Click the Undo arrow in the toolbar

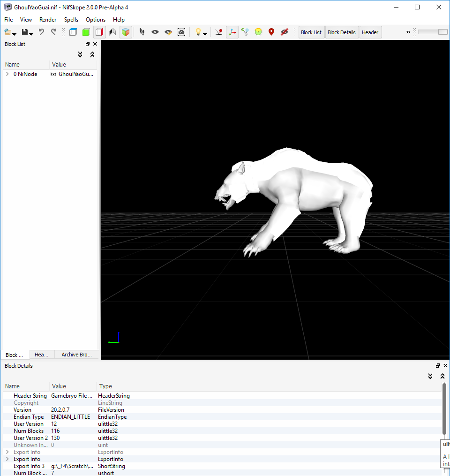(41, 32)
